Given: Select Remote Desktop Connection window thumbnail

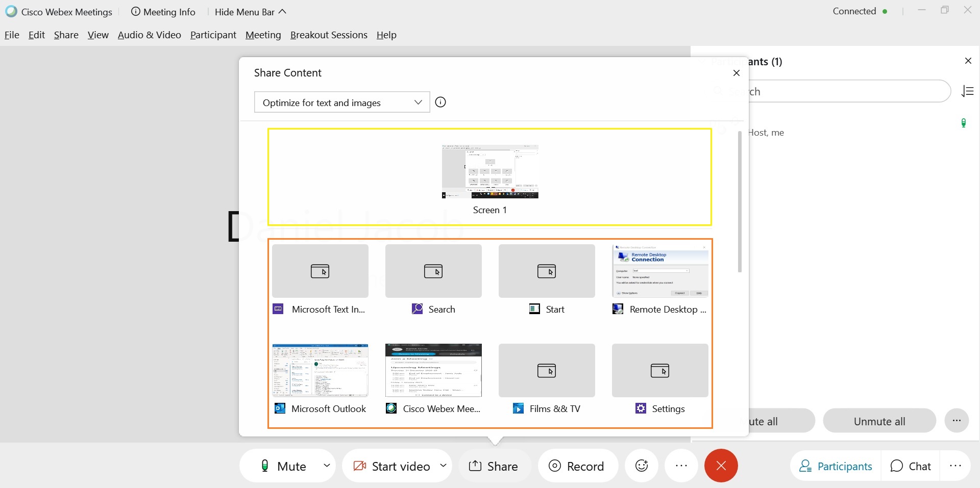Looking at the screenshot, I should (660, 271).
